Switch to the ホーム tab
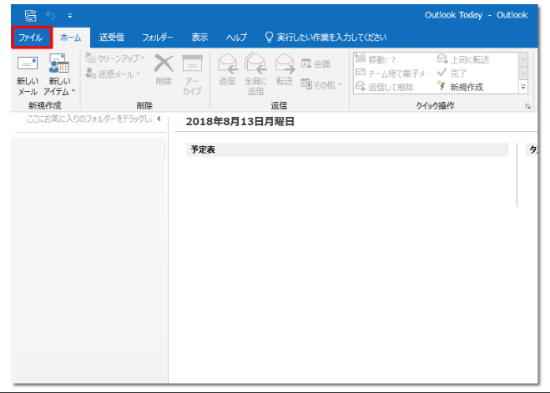The width and height of the screenshot is (550, 393). tap(71, 37)
